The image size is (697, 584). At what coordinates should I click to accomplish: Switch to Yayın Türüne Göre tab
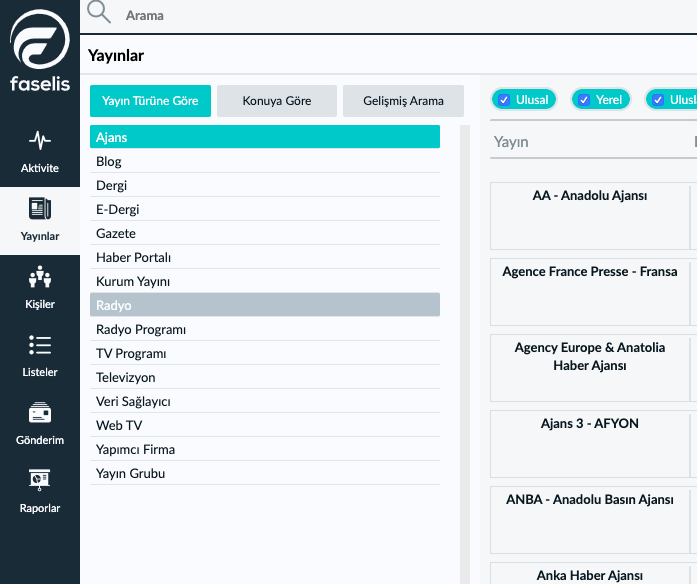[150, 101]
